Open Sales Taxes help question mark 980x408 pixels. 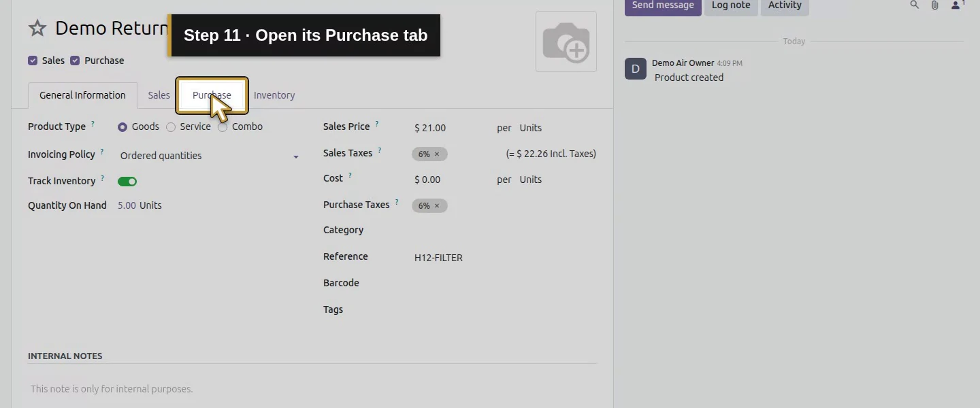(x=380, y=151)
